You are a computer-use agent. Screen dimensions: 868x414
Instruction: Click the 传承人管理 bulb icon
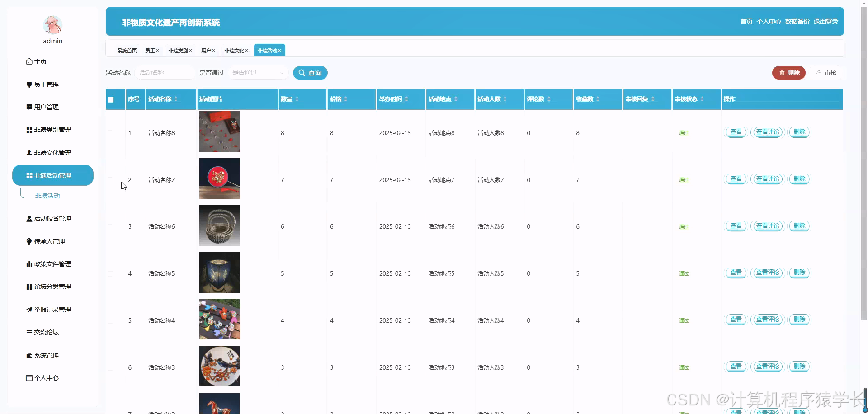(x=29, y=241)
